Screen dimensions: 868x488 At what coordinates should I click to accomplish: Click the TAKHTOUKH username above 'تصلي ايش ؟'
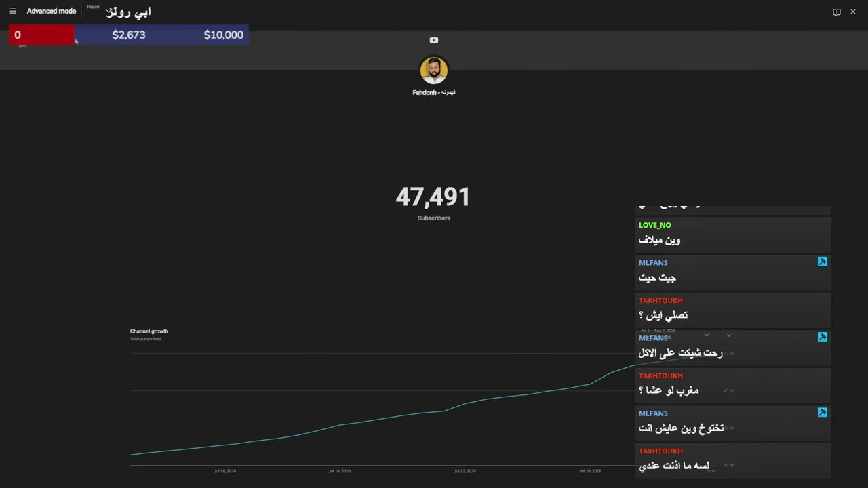click(660, 300)
